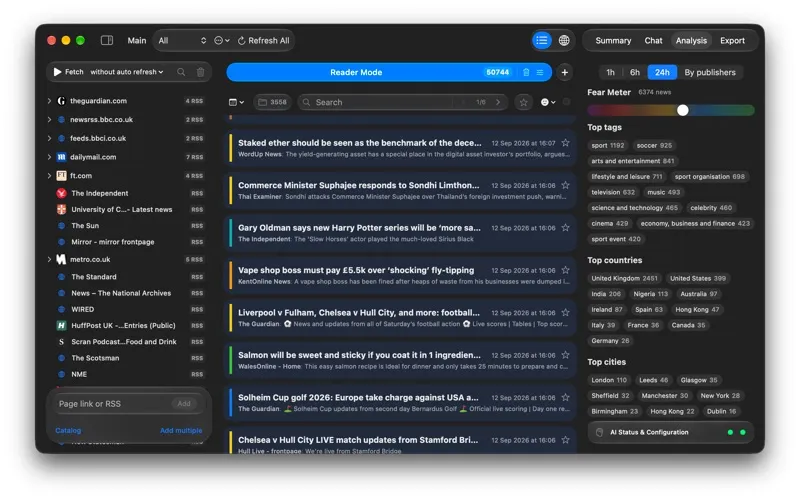Click the 'sport 1192' tag

tap(608, 145)
